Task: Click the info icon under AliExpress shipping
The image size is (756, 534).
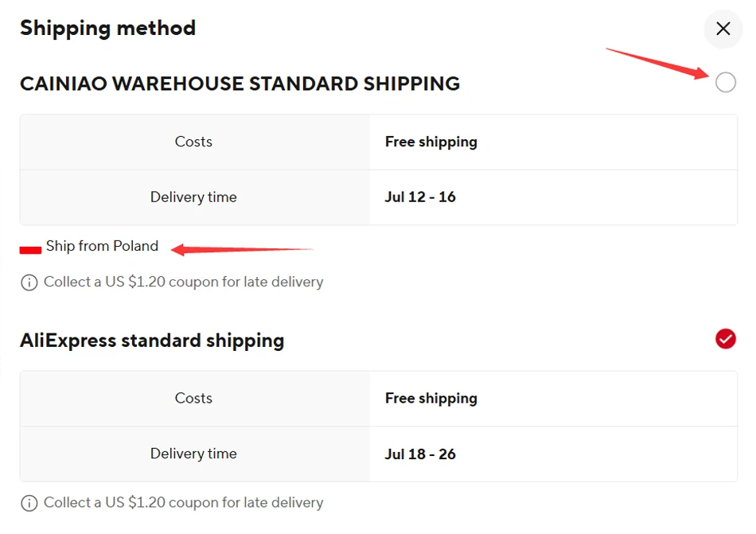Action: [x=29, y=503]
